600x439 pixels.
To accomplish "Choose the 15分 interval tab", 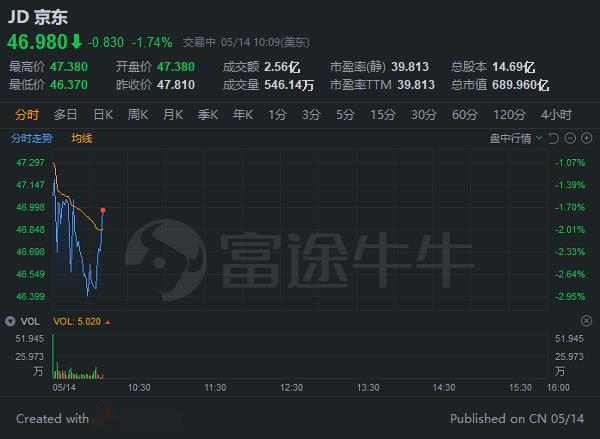I will [383, 114].
